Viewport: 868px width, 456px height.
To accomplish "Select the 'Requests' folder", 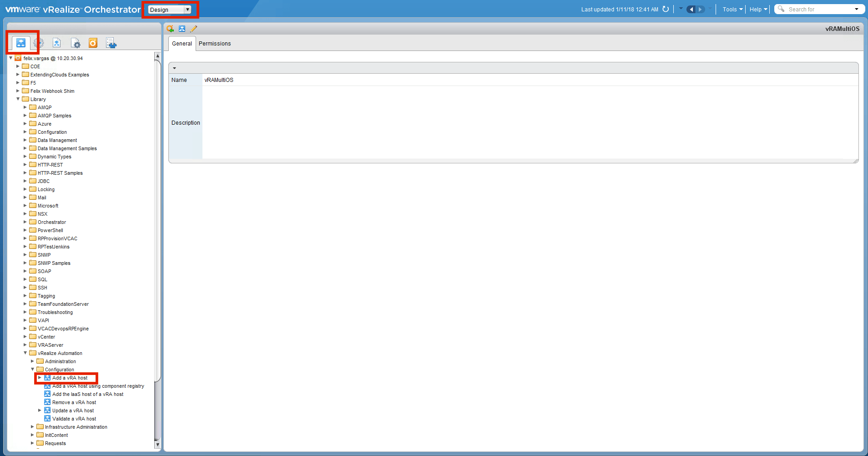I will point(56,443).
